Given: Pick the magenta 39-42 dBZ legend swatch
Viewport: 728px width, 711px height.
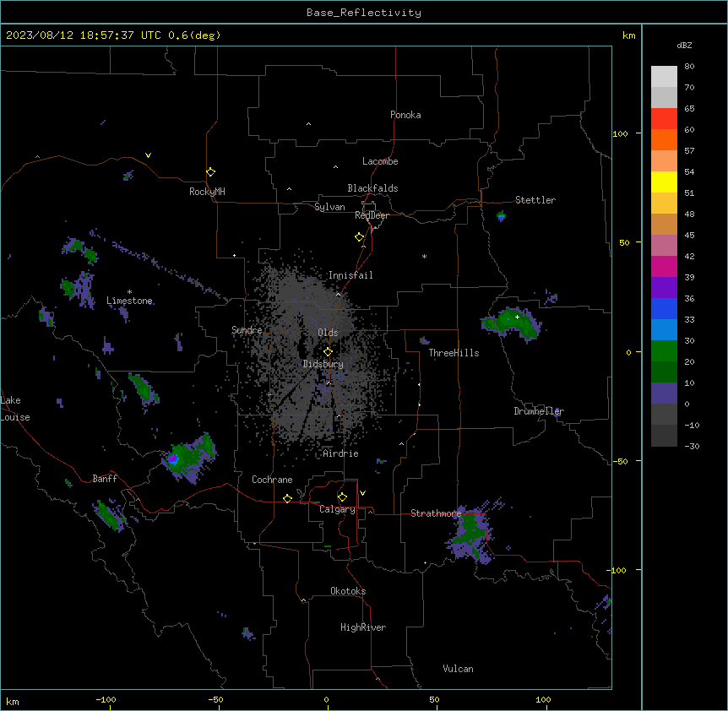Looking at the screenshot, I should [664, 266].
